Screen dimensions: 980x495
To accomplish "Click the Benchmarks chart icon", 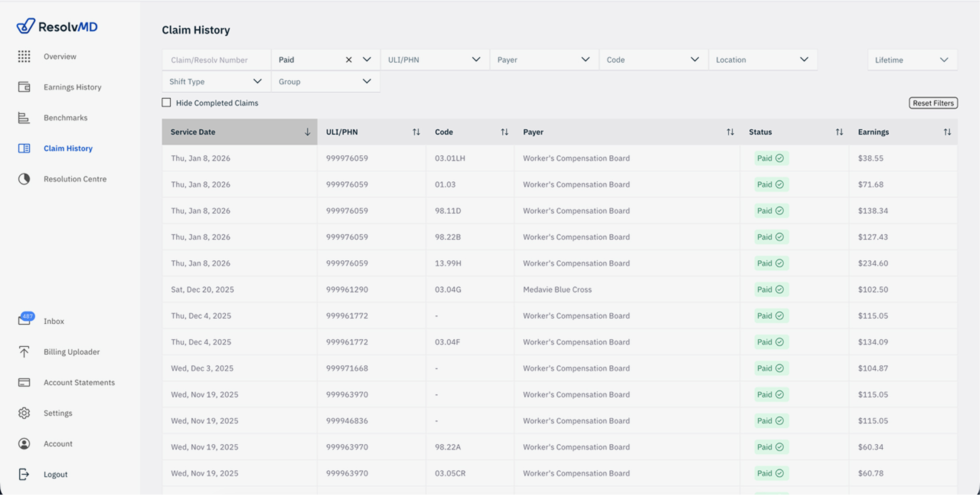I will (x=24, y=118).
